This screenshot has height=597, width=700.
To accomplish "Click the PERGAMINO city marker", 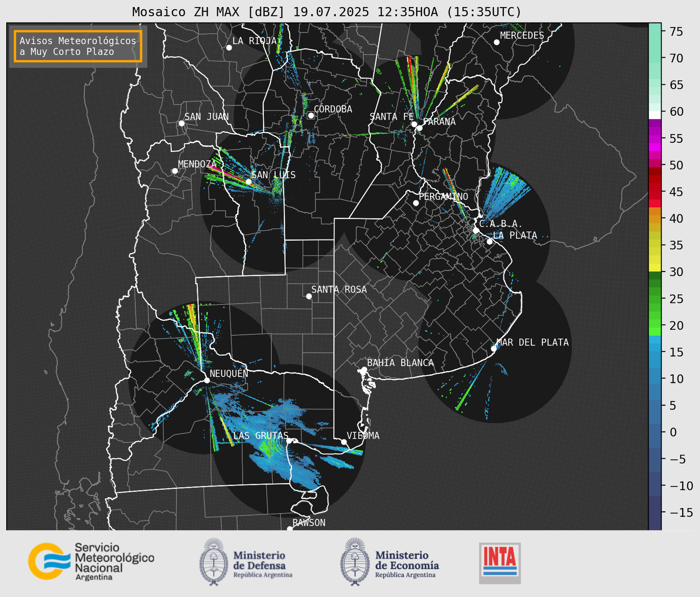I will (416, 203).
